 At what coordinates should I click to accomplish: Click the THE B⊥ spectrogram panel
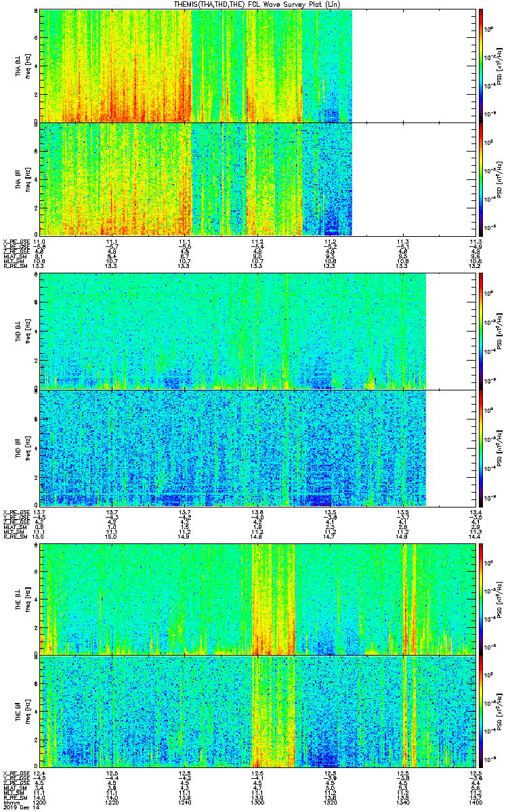[x=257, y=599]
